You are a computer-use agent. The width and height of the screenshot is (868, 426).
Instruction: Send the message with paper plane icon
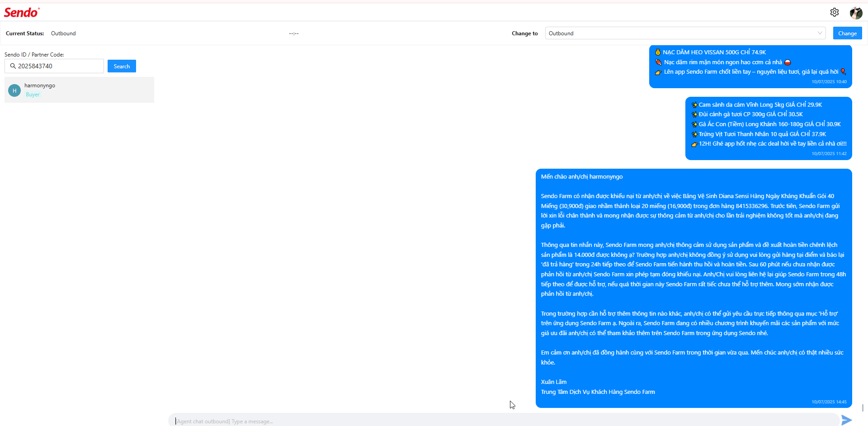[x=847, y=420]
